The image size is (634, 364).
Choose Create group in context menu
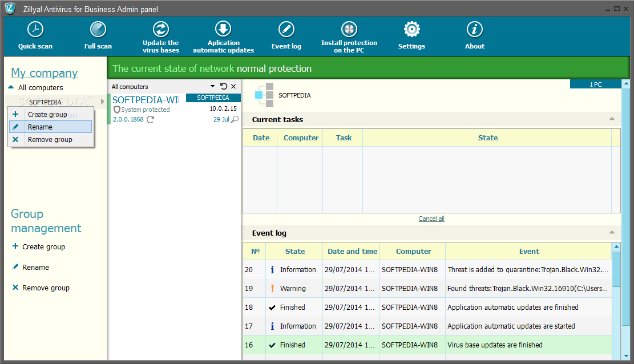pyautogui.click(x=51, y=115)
